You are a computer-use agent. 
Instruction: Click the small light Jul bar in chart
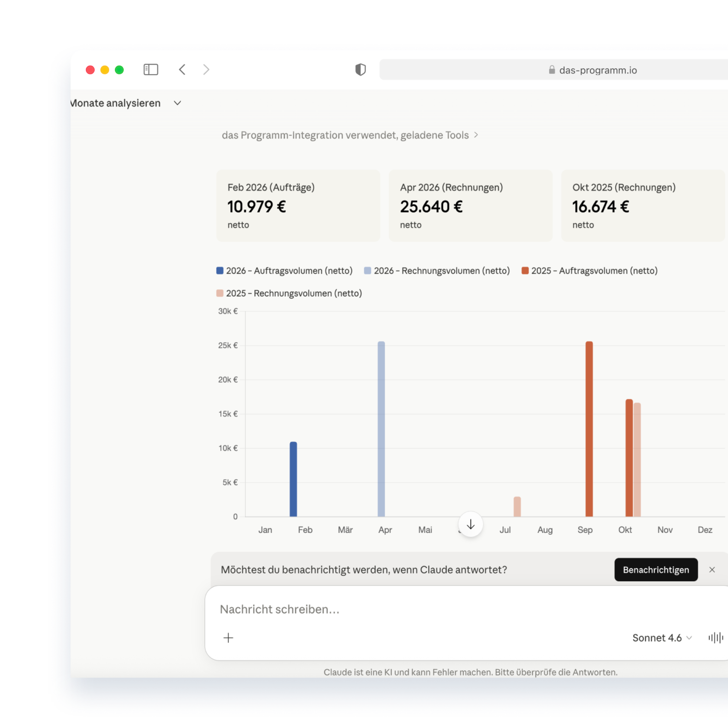(517, 507)
